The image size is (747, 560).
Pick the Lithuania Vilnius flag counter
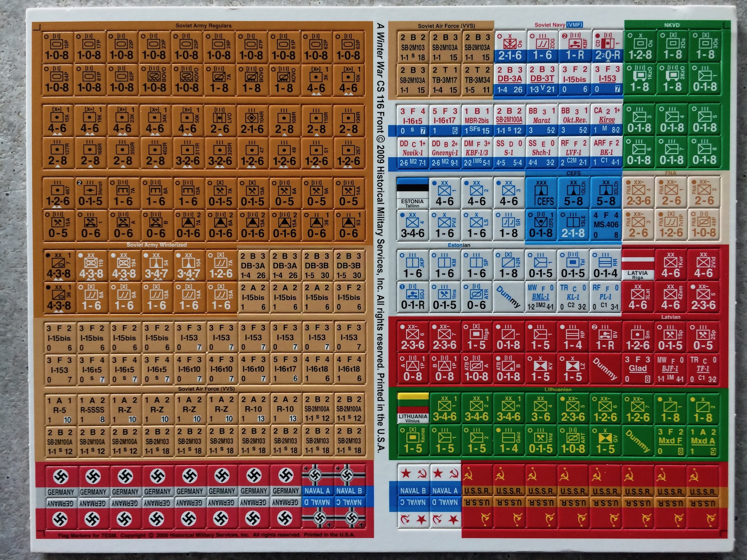412,408
